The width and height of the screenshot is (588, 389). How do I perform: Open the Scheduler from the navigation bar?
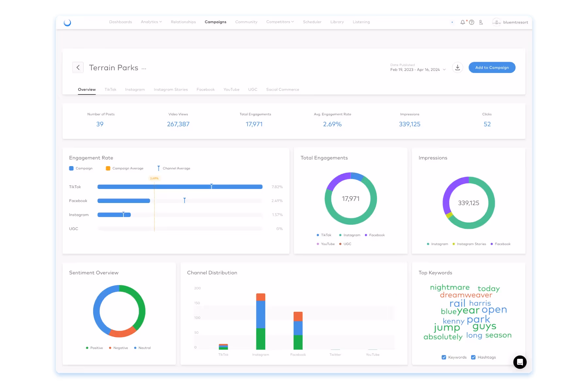[312, 22]
